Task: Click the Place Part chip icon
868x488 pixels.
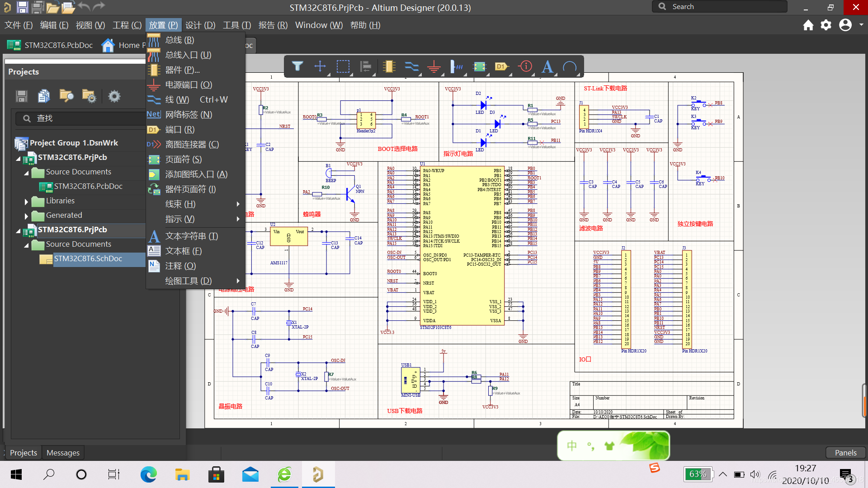Action: 389,66
